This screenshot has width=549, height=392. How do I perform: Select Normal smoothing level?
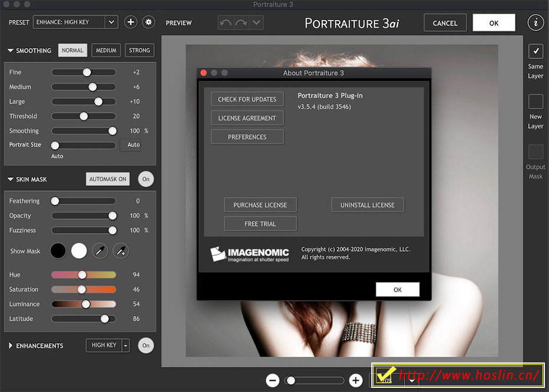coord(73,50)
